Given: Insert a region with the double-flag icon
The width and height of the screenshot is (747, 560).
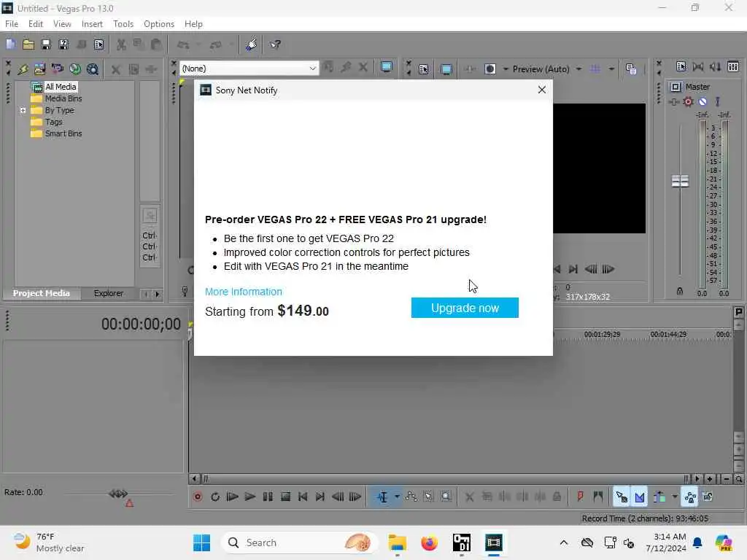Looking at the screenshot, I should click(598, 497).
